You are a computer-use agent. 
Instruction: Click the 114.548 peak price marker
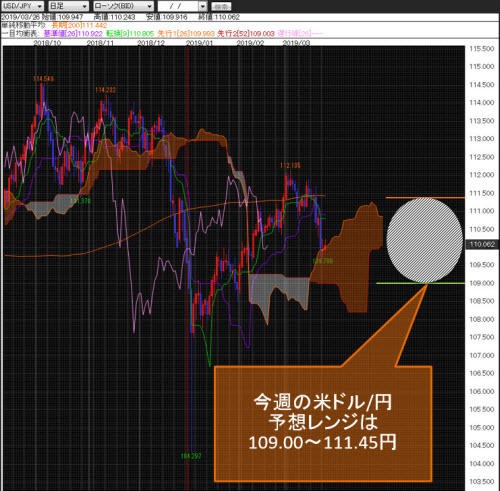(43, 79)
